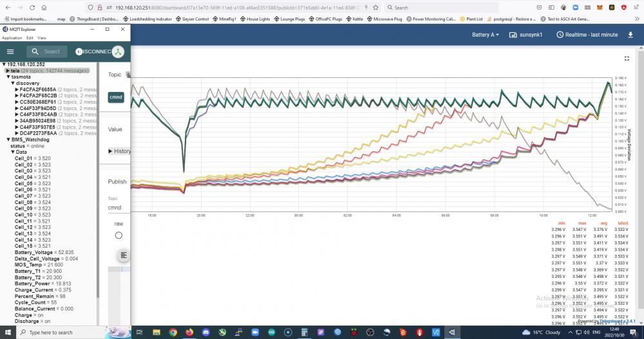Open Discord from the taskbar
644x339 pixels.
click(206, 333)
